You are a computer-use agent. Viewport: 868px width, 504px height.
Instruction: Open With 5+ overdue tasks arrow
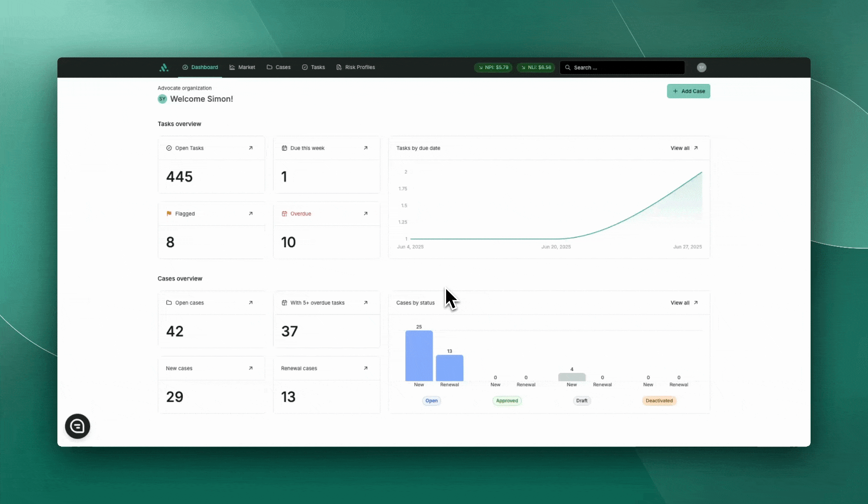(x=365, y=303)
